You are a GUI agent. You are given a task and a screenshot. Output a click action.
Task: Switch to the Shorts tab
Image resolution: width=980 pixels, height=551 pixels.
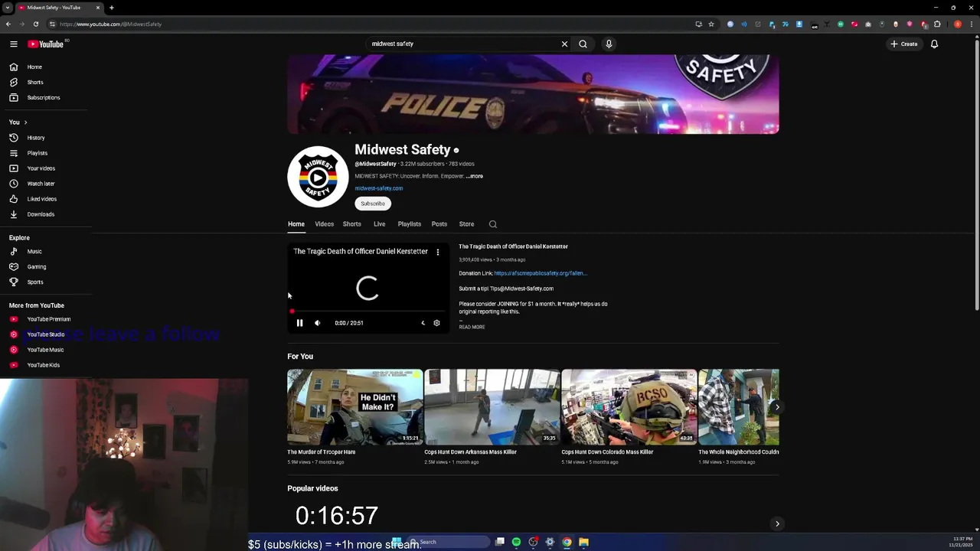pyautogui.click(x=351, y=224)
